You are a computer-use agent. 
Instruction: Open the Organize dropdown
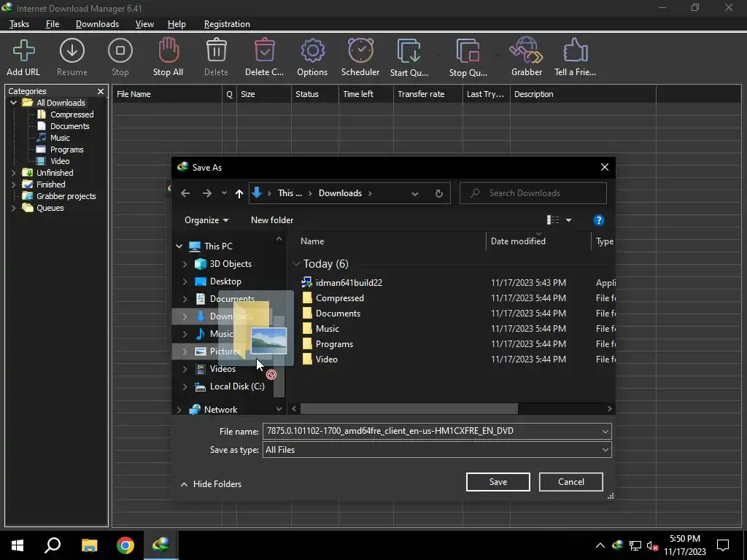tap(206, 220)
